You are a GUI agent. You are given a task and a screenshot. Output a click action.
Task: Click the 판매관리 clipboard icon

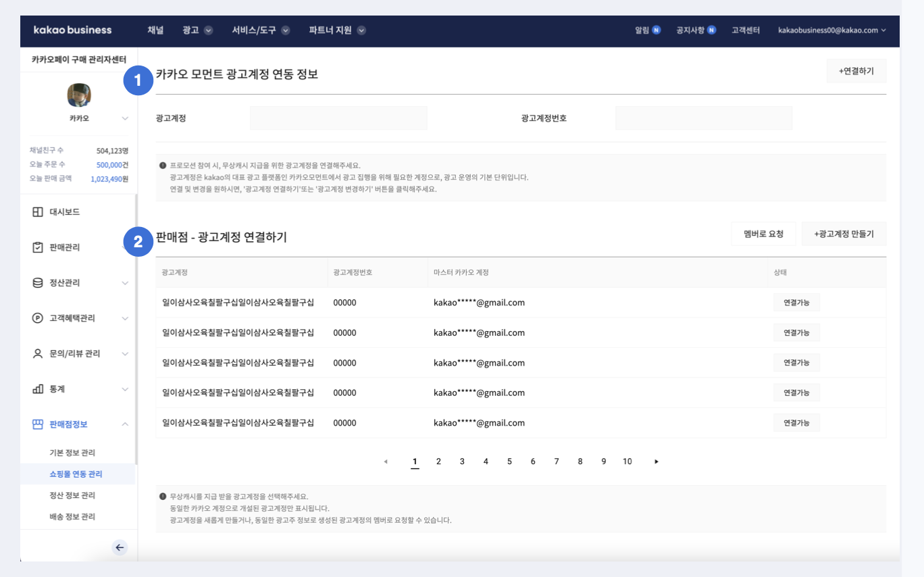pos(38,247)
